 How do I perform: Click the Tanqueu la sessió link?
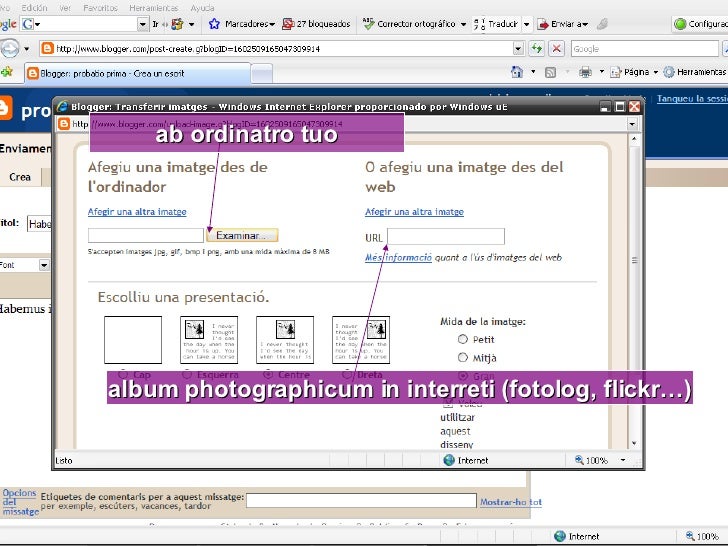692,98
